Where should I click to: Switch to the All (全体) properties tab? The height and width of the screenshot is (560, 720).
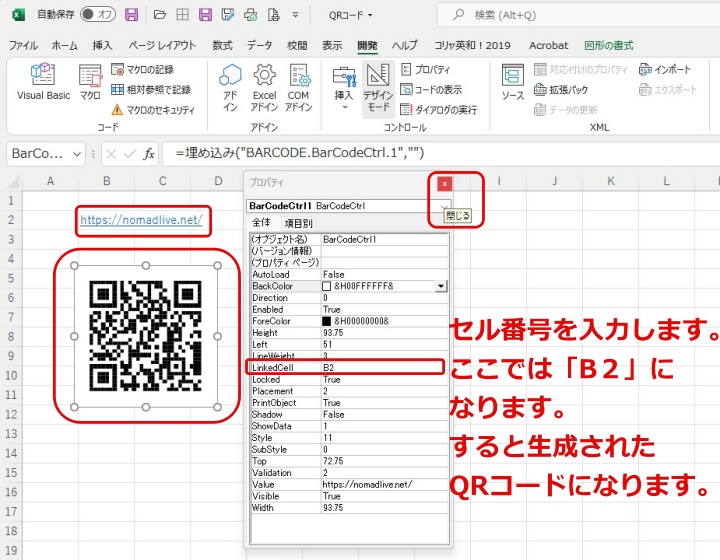pyautogui.click(x=261, y=223)
